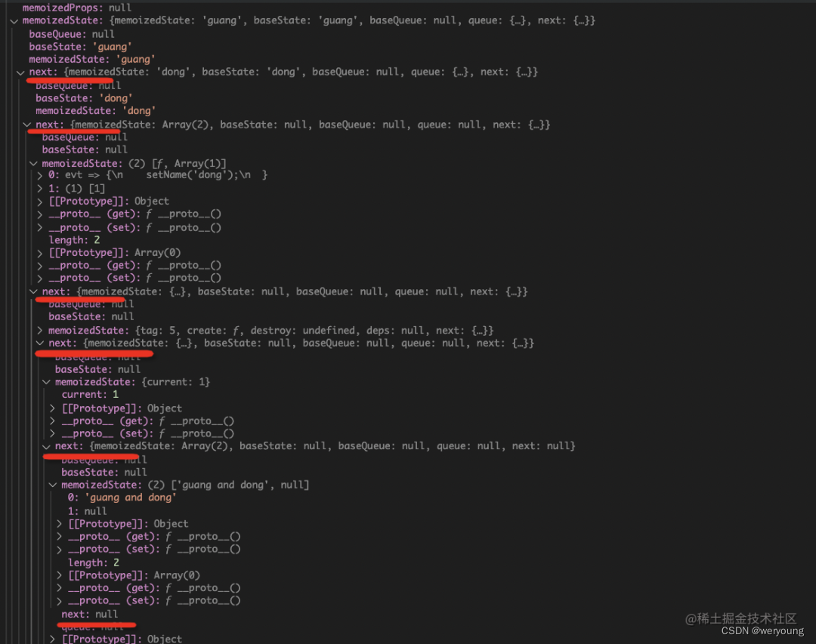Click length: 2 under the [f, Array(1)] array
Image resolution: width=816 pixels, height=644 pixels.
[x=74, y=240]
